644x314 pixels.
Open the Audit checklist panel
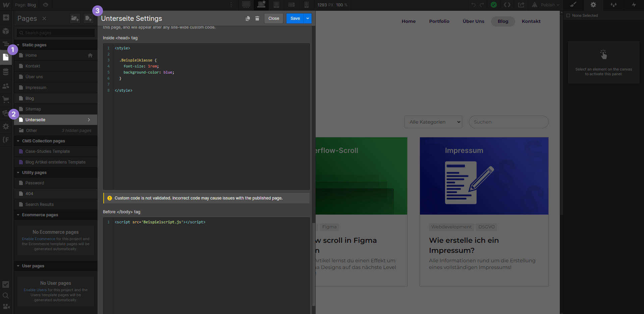pos(6,284)
